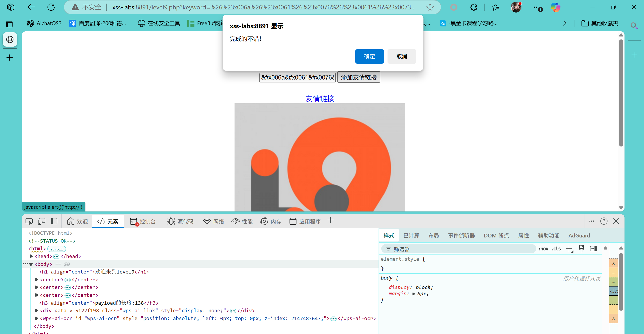
Task: Open the 已计算 computed tab
Action: pos(411,235)
